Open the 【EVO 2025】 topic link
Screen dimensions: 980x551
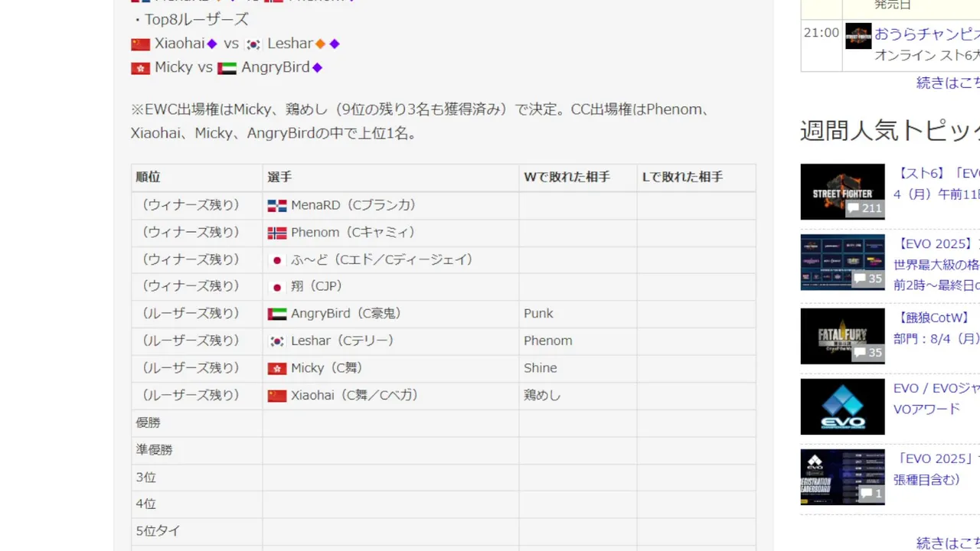coord(936,265)
